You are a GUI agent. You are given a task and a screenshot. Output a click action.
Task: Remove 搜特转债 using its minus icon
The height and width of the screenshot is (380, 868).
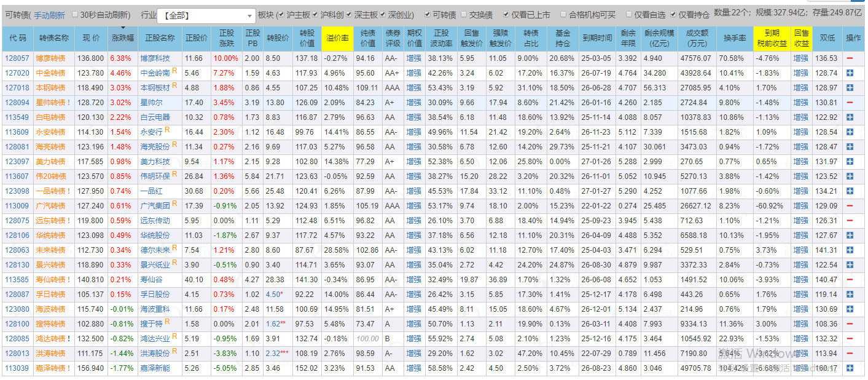[850, 324]
